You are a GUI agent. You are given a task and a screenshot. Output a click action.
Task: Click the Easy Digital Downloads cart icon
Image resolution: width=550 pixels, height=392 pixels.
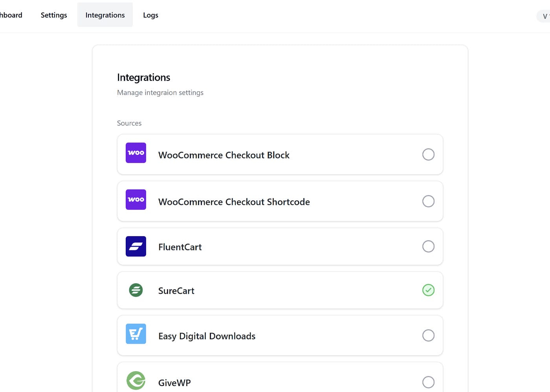(x=136, y=334)
